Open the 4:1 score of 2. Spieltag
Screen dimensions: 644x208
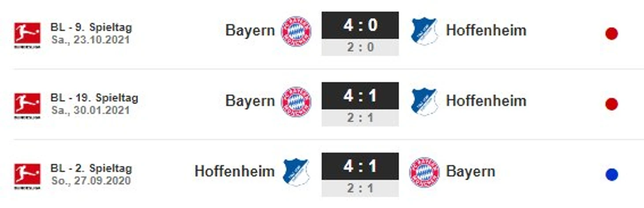coord(360,166)
